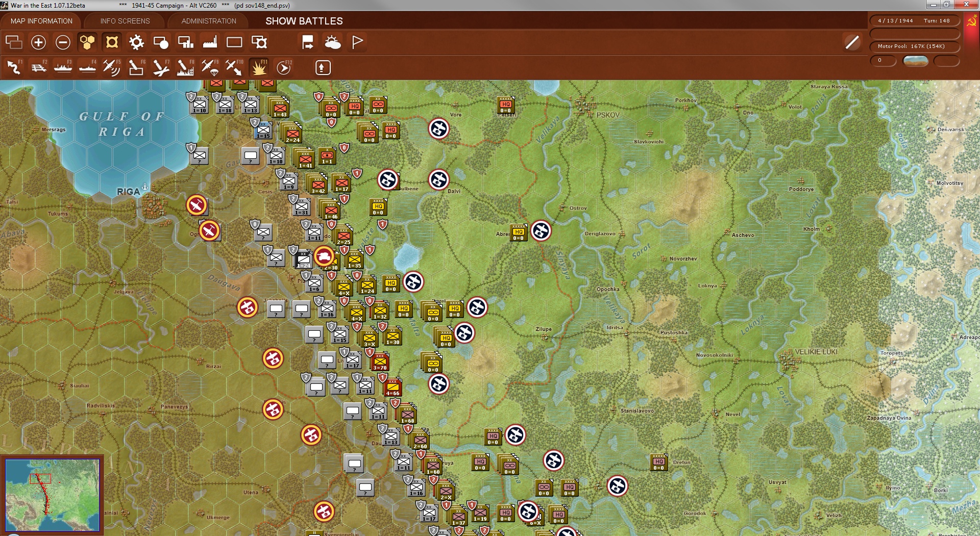Click the date and turn display

[x=914, y=21]
